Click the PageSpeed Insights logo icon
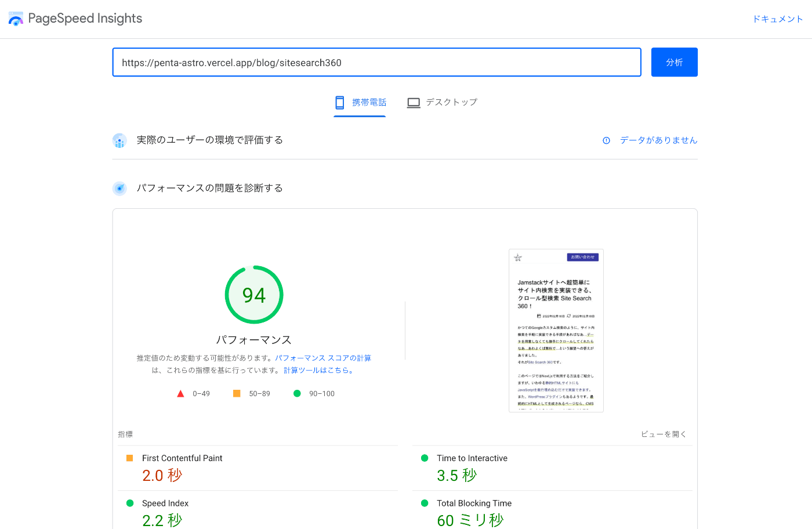 (x=16, y=19)
